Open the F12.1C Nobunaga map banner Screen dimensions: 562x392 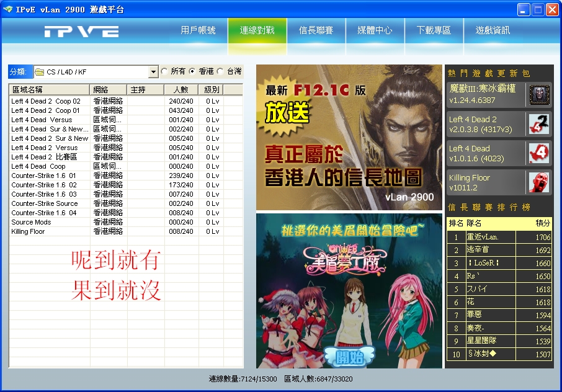tap(349, 137)
